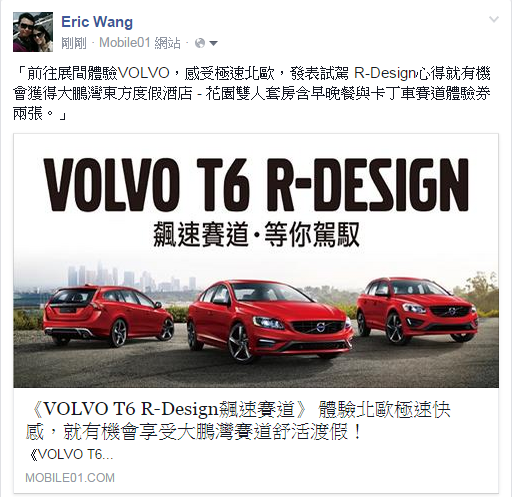Click the globe privacy icon
The width and height of the screenshot is (512, 497).
pos(200,43)
